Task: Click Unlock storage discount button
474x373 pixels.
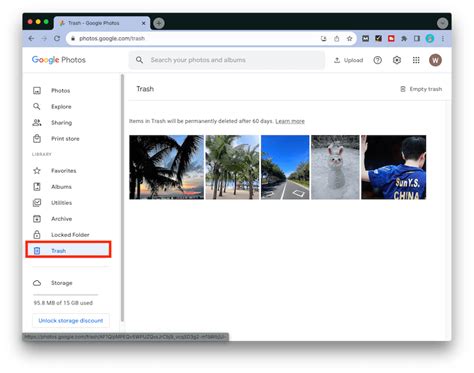Action: tap(71, 321)
